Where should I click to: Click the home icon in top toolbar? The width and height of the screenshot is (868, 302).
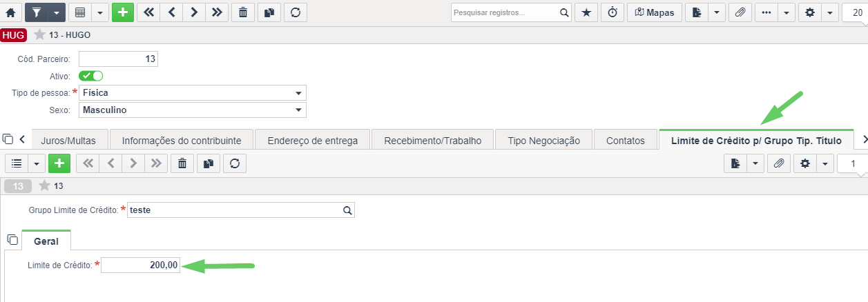pyautogui.click(x=10, y=12)
